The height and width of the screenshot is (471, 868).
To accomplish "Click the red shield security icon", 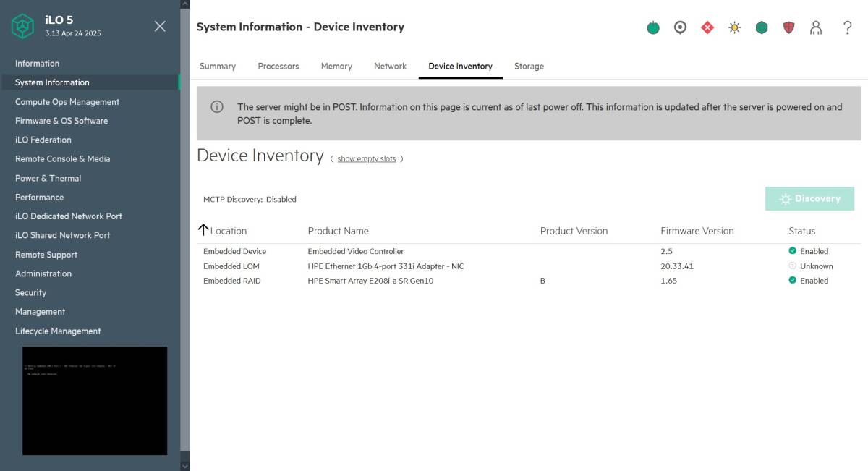I will pos(788,28).
